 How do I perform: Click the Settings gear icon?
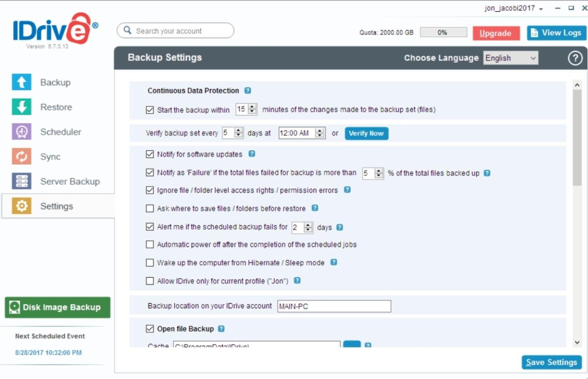pos(22,206)
